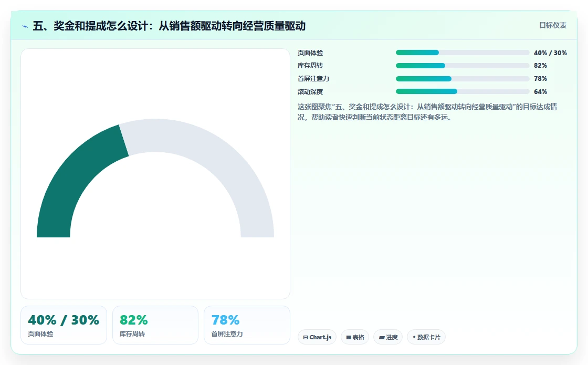
Task: Click the 目标仪表 label in the header
Action: click(553, 26)
